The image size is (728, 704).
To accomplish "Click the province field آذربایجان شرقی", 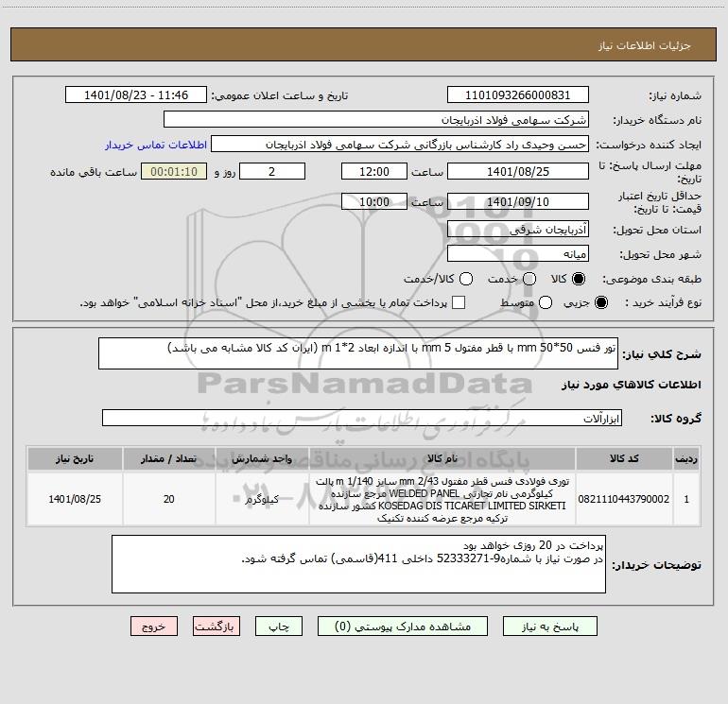I will [x=518, y=230].
